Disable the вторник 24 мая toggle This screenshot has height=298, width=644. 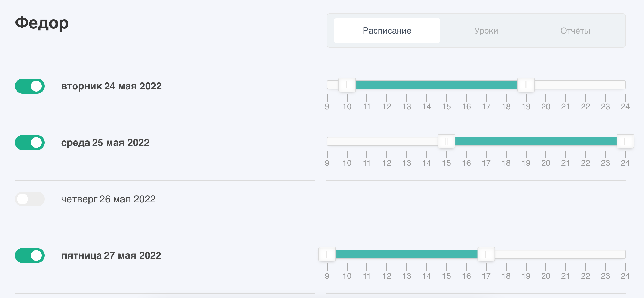click(30, 86)
